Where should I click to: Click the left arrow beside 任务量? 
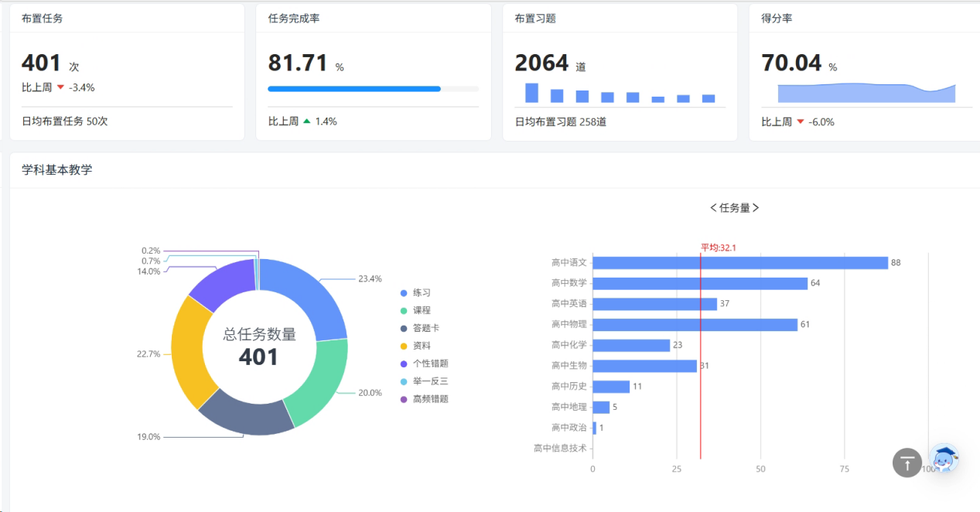713,208
